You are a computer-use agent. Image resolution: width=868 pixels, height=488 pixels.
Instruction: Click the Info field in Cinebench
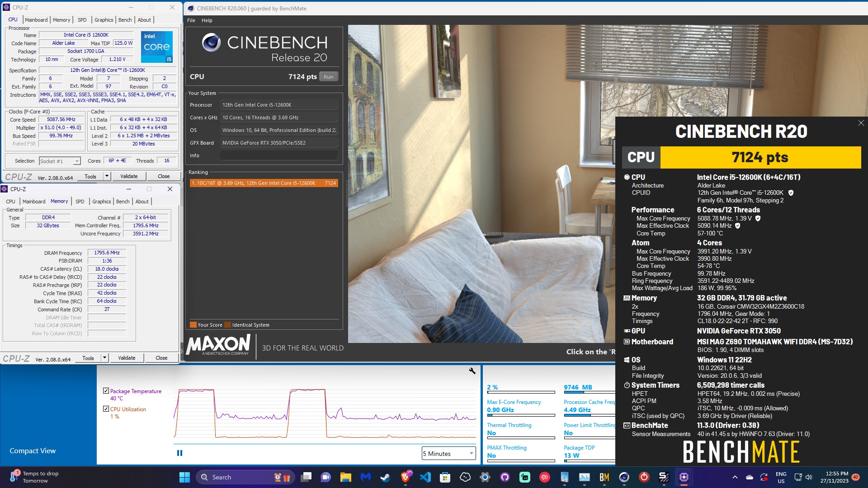point(279,155)
